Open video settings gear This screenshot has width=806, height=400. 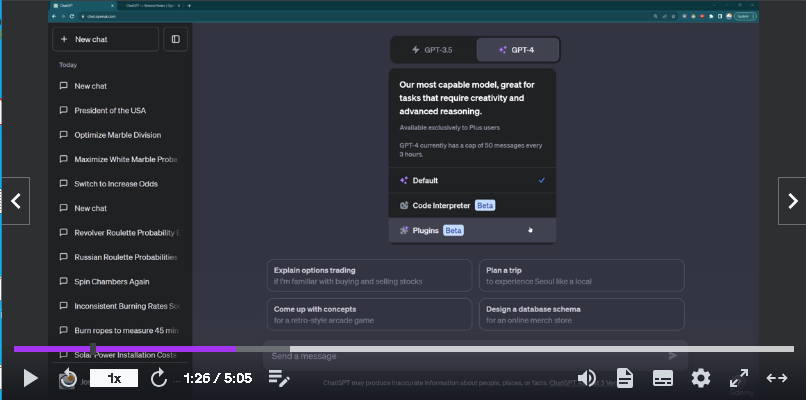coord(700,378)
